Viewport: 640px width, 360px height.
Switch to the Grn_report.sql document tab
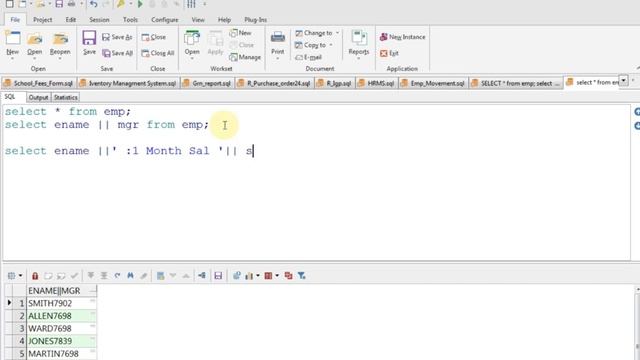[207, 83]
